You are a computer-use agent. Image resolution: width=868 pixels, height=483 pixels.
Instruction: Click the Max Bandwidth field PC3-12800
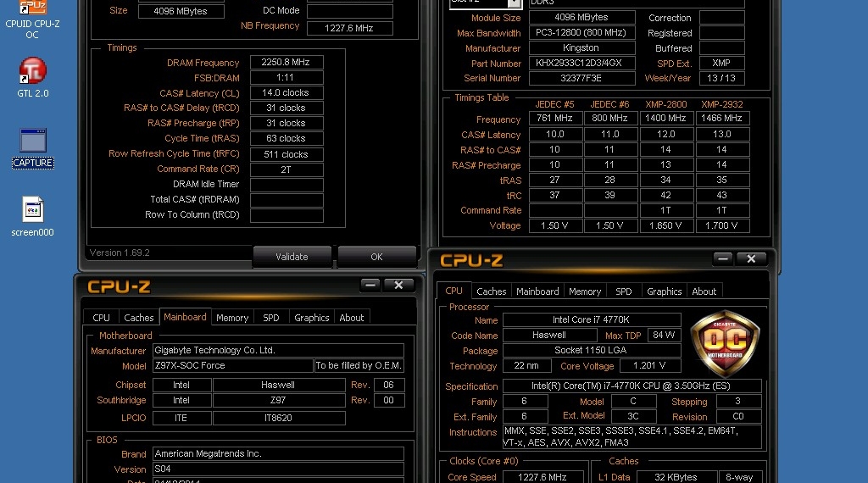click(581, 33)
